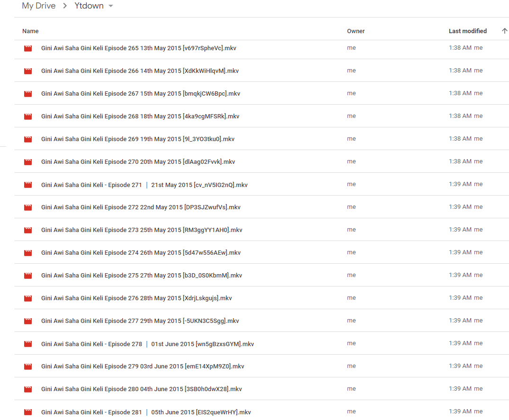The height and width of the screenshot is (420, 509).
Task: Select file name Episode 272 22nd May 2015
Action: tap(141, 207)
